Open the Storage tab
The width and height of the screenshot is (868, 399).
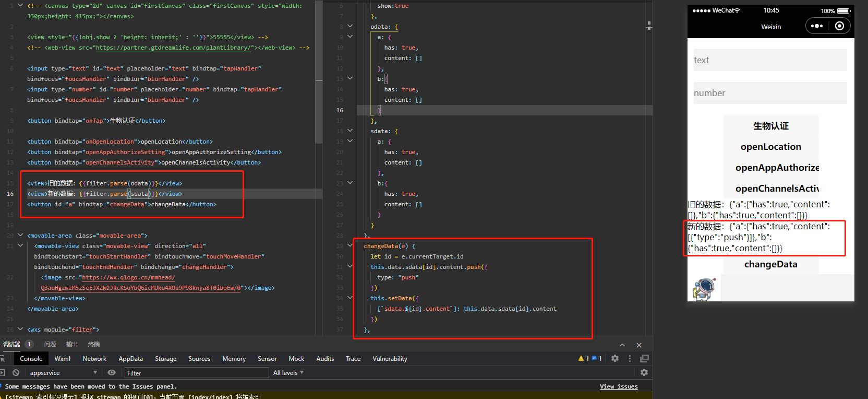pyautogui.click(x=165, y=359)
